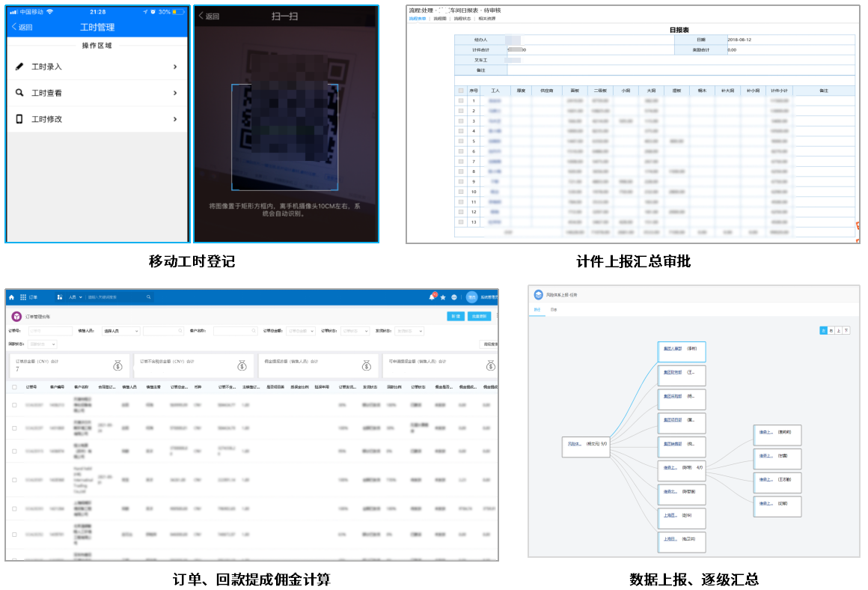
Task: Toggle select-all checkbox in order table header
Action: coord(14,387)
